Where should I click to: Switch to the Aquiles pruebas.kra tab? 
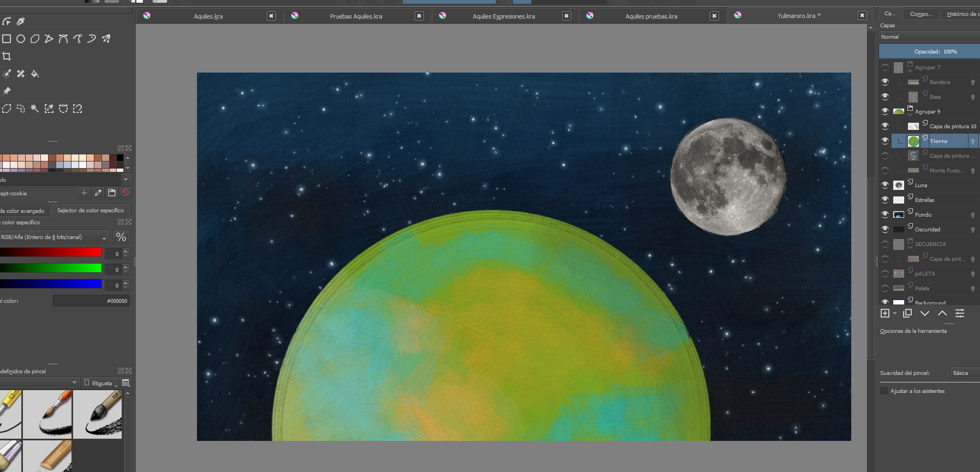[x=651, y=16]
